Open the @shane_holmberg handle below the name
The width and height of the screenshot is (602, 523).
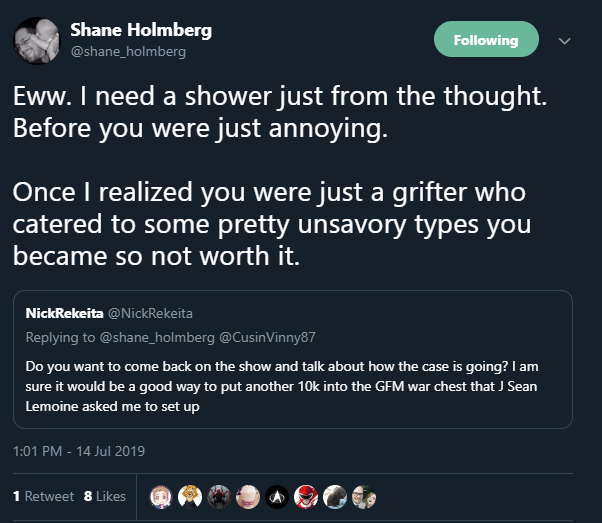point(128,51)
